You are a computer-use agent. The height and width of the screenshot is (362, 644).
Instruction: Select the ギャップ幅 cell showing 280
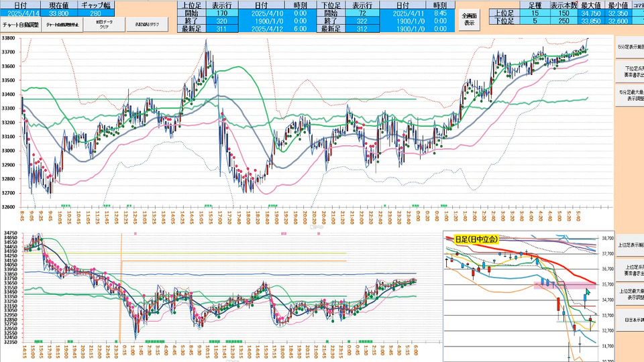tap(95, 13)
